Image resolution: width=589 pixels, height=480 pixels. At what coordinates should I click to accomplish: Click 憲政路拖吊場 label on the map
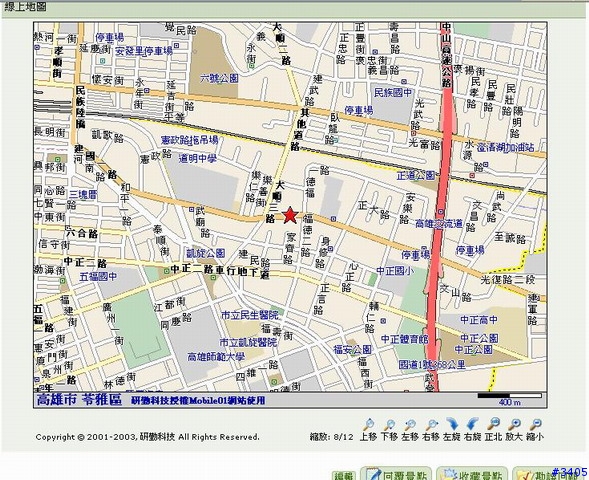[189, 140]
